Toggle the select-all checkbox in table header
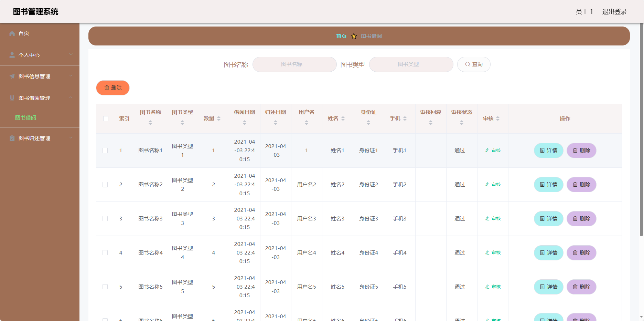The height and width of the screenshot is (321, 644). (x=106, y=118)
